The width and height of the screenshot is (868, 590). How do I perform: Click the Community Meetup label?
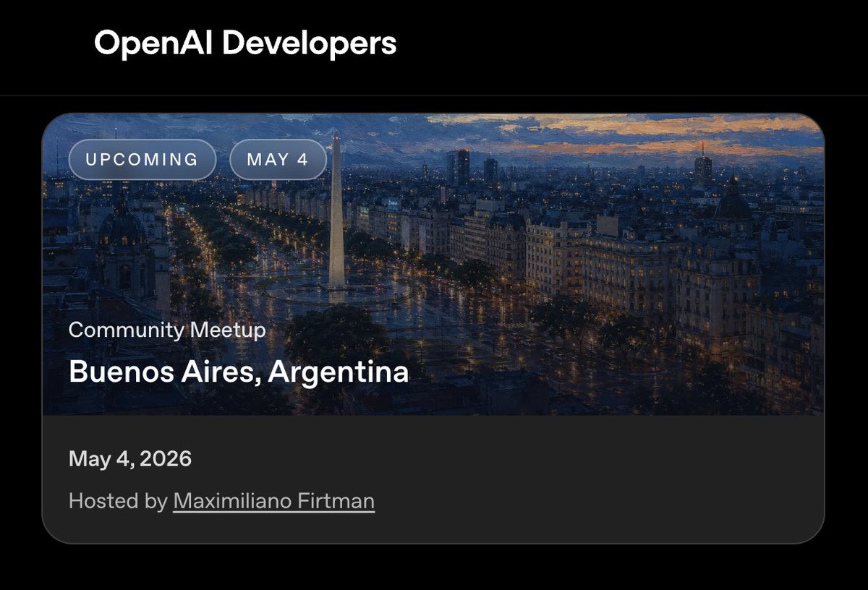pos(167,330)
